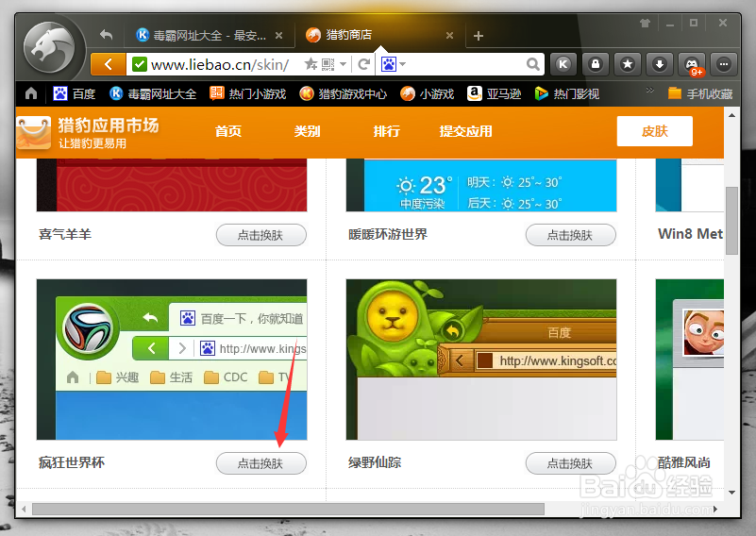Click the scroll left arrow
Image resolution: width=756 pixels, height=536 pixels.
click(24, 509)
